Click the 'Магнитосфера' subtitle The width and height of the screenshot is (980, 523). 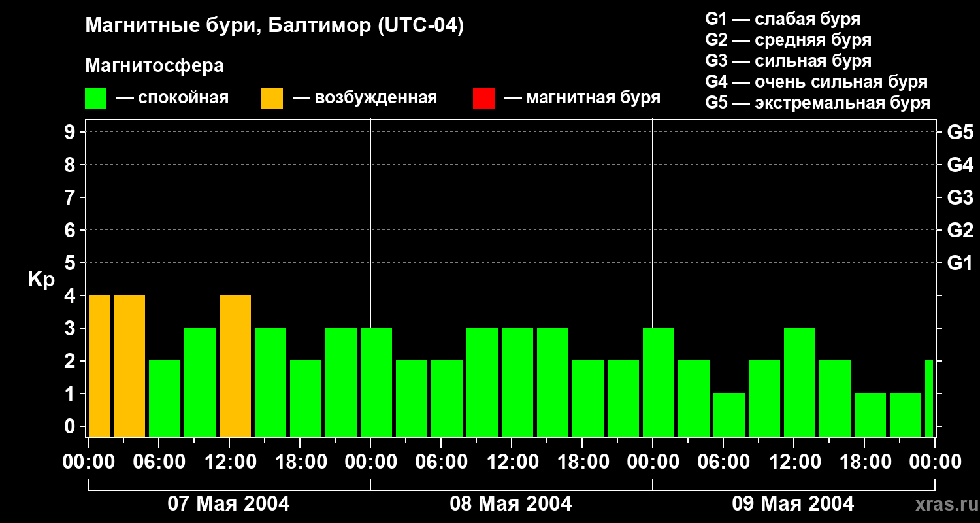154,66
